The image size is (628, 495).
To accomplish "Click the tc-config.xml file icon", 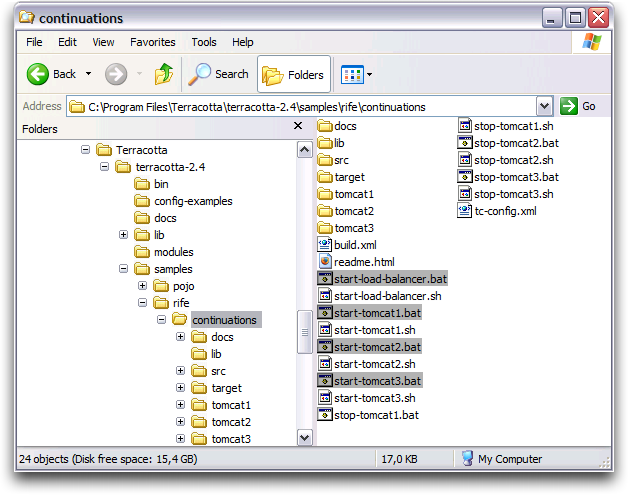I will coord(465,211).
